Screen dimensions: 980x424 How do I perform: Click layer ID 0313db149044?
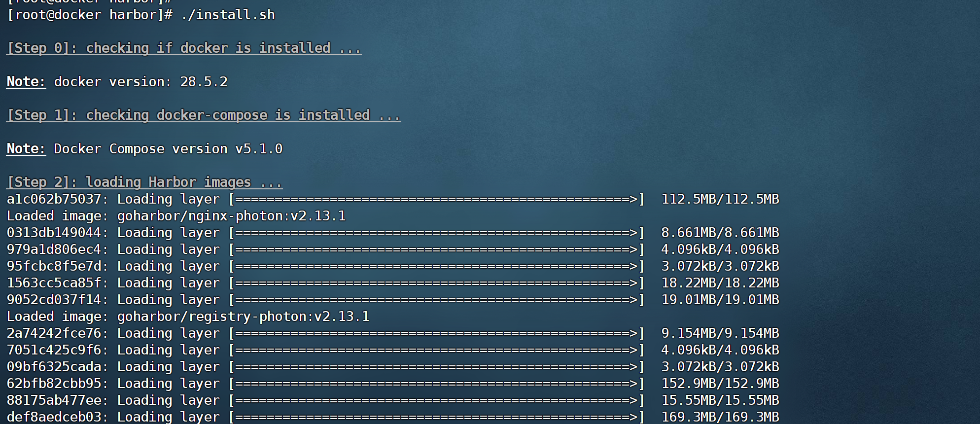(x=54, y=233)
